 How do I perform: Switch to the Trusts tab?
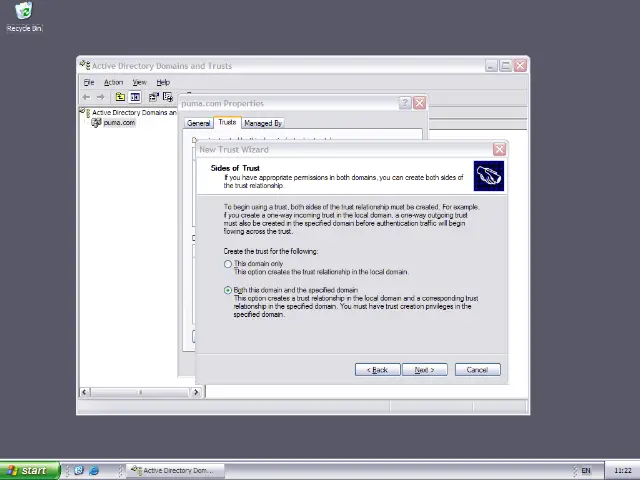[x=227, y=122]
